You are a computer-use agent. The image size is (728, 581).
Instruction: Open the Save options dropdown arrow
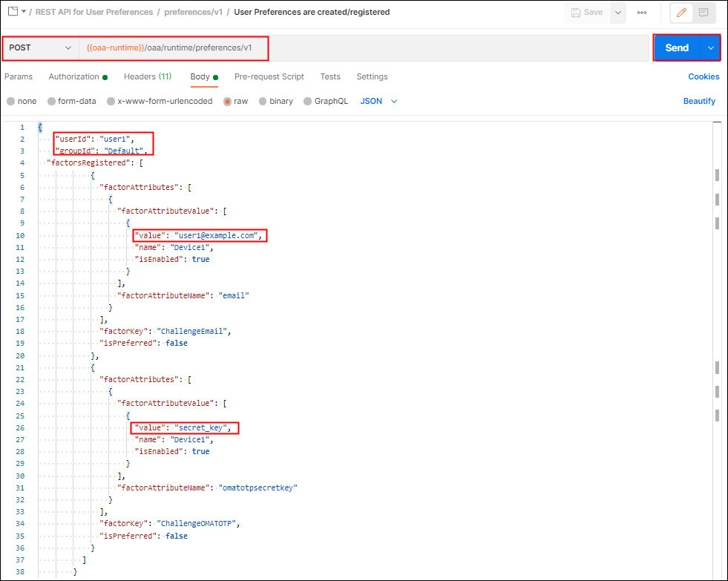point(618,13)
